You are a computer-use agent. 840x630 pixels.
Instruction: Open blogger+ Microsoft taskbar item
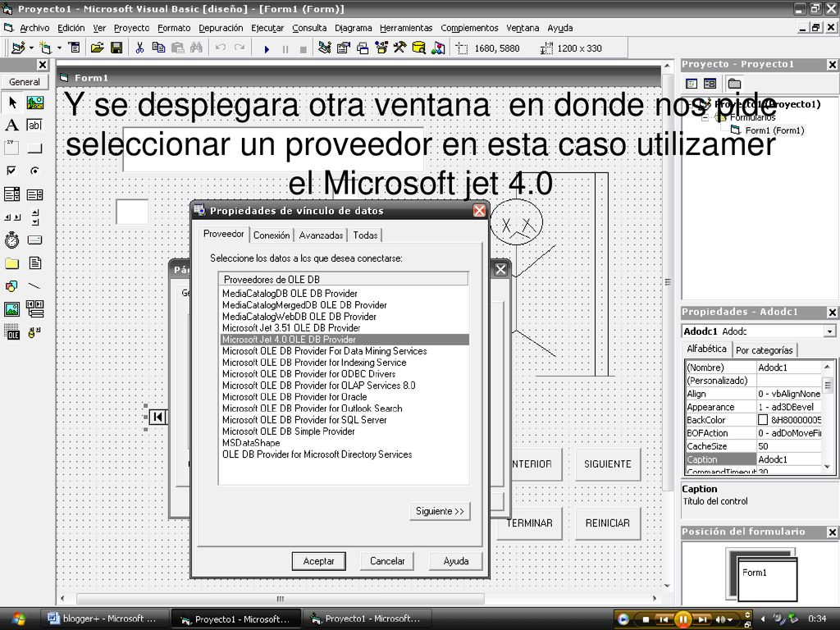click(x=106, y=619)
